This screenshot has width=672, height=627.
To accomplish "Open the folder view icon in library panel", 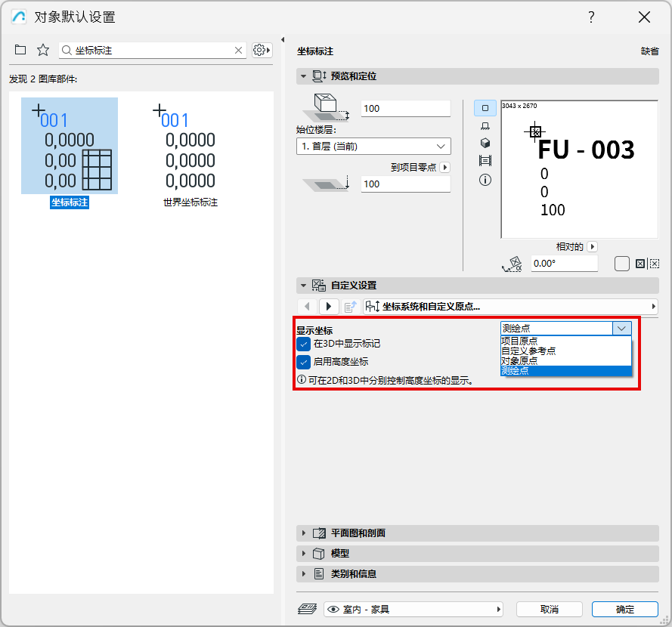I will tap(20, 50).
